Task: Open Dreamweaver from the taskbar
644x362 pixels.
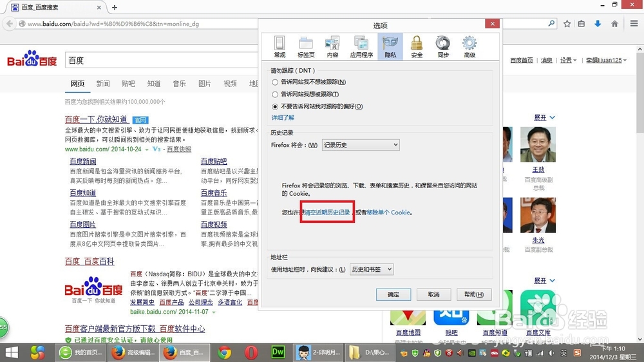Action: click(x=278, y=353)
